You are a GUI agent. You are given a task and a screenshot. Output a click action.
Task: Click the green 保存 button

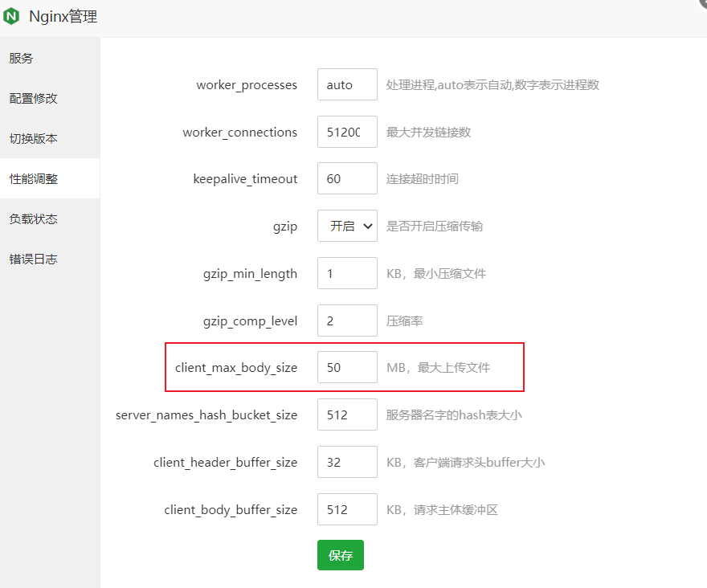[x=341, y=555]
